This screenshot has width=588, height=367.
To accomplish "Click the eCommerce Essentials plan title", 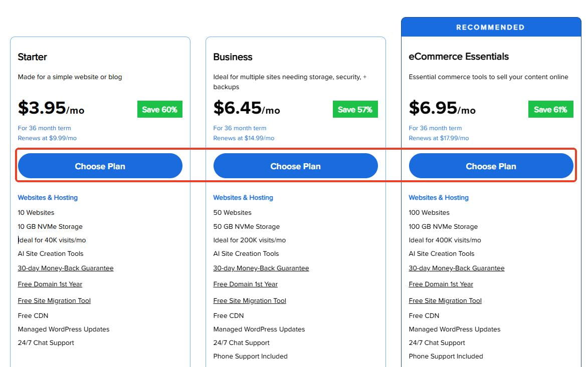I will [459, 57].
